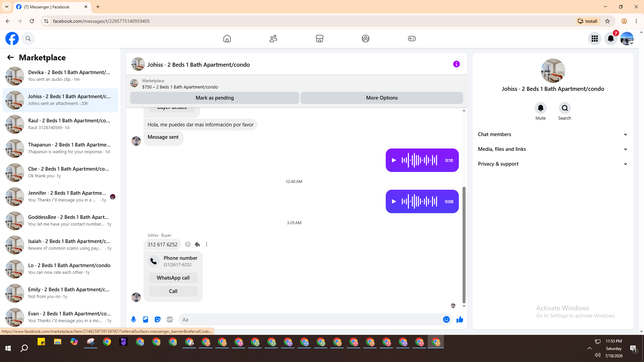This screenshot has height=362, width=644.
Task: Open more actions for phone number message
Action: click(207, 244)
